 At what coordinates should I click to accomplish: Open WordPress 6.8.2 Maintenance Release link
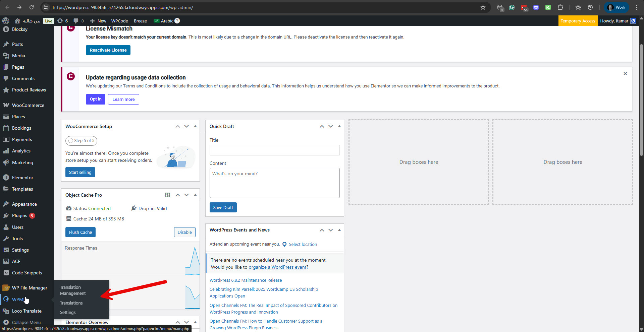246,280
